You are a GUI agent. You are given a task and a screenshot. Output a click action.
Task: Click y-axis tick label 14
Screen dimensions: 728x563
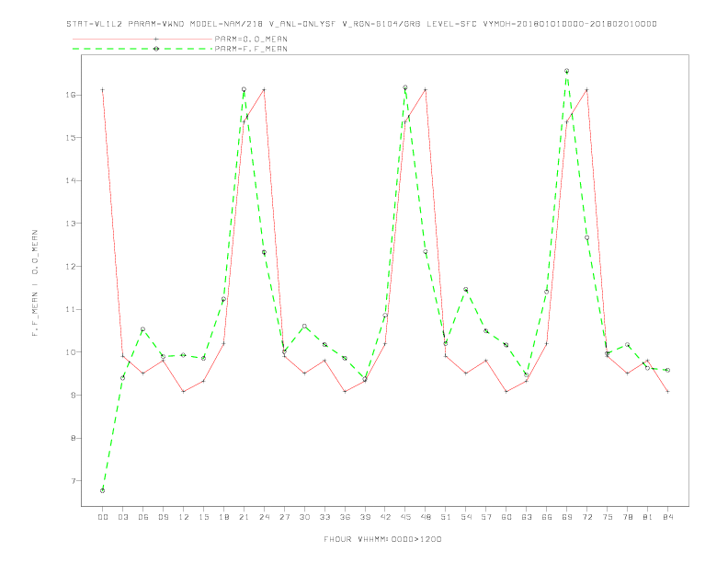point(71,180)
